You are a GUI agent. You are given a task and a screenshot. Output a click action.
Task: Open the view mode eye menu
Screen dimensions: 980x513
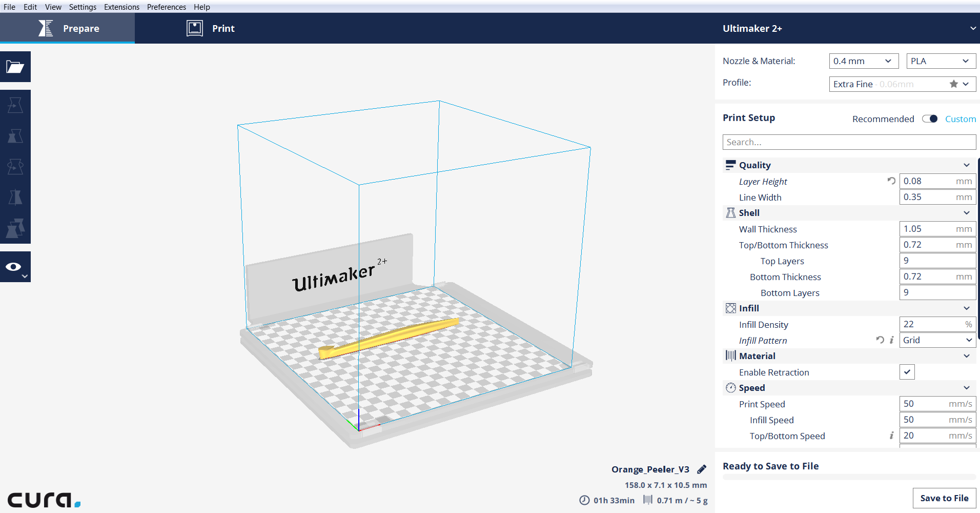coord(15,267)
